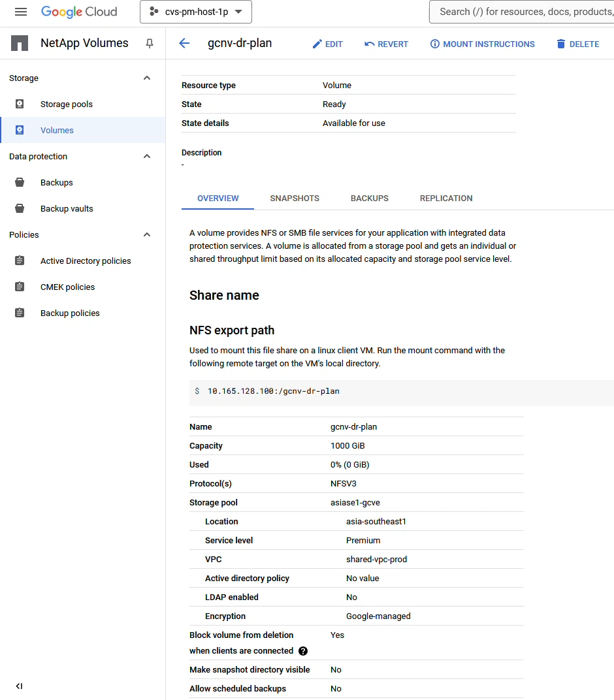Open CMEK policies
The width and height of the screenshot is (614, 700).
tap(68, 287)
